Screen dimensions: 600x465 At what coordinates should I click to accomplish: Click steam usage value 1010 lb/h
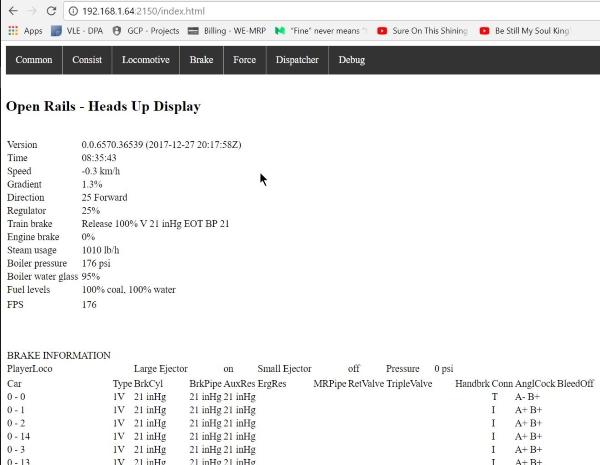101,250
